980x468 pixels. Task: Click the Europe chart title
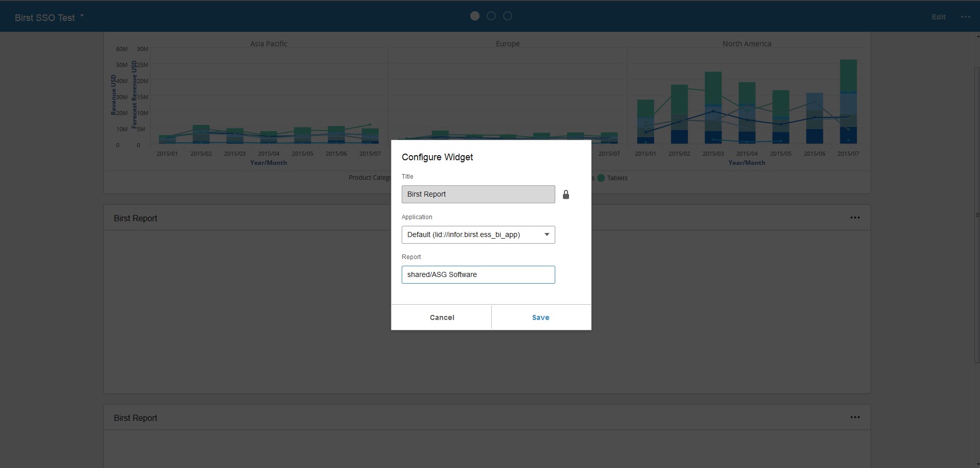[508, 44]
